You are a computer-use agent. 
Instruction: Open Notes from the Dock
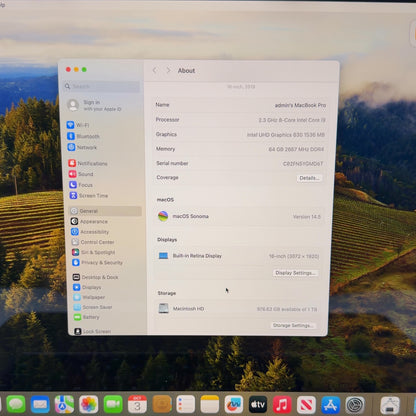coord(210,404)
